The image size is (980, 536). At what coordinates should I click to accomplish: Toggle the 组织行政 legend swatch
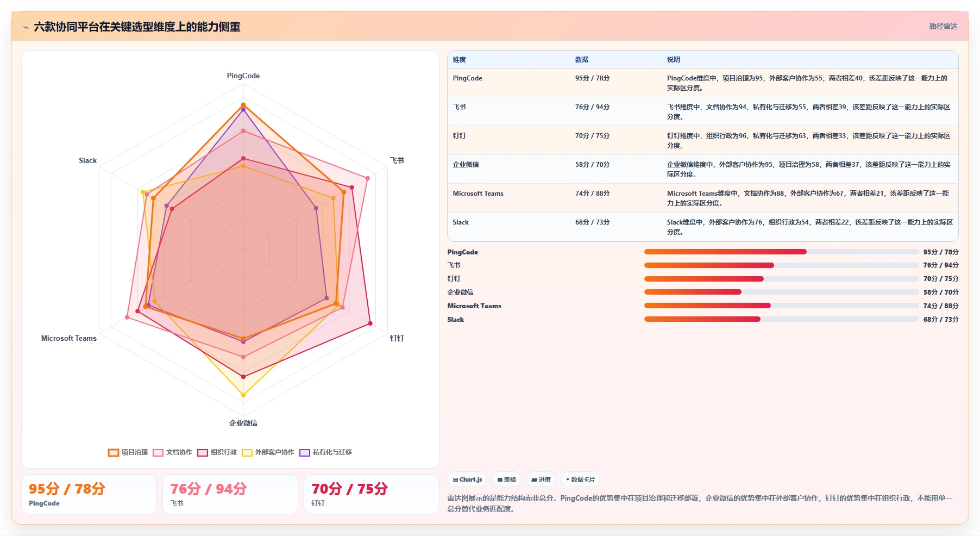(x=203, y=452)
